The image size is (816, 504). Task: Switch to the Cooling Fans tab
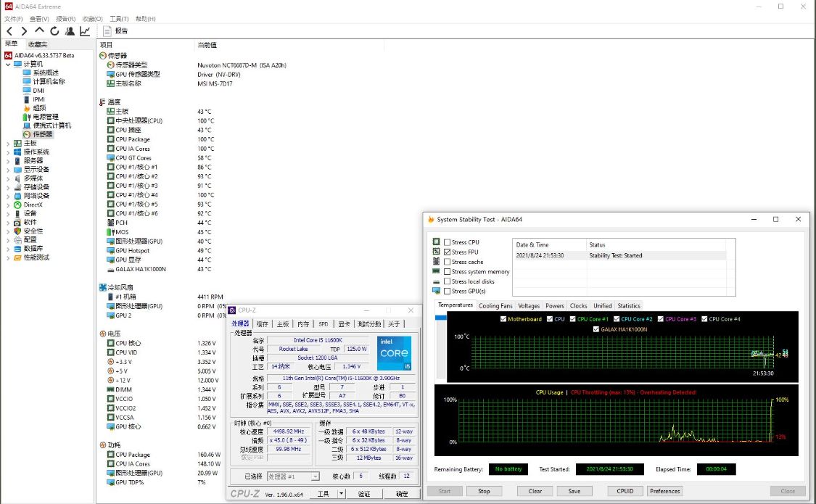495,306
